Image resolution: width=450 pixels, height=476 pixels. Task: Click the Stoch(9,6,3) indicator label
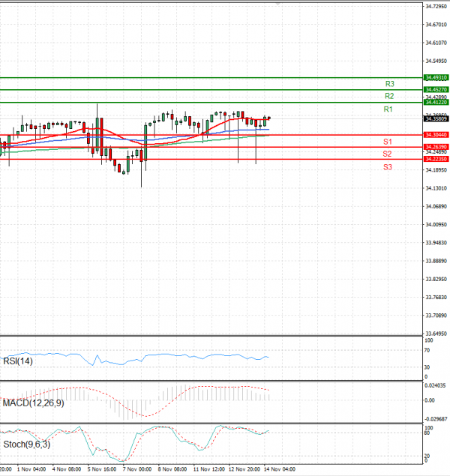[x=27, y=445]
